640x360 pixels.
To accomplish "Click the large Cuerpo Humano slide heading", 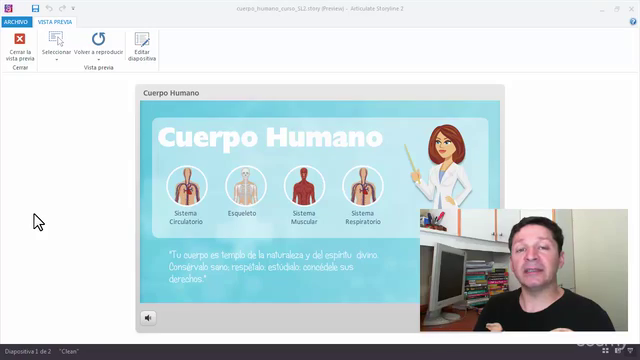I will (x=270, y=138).
